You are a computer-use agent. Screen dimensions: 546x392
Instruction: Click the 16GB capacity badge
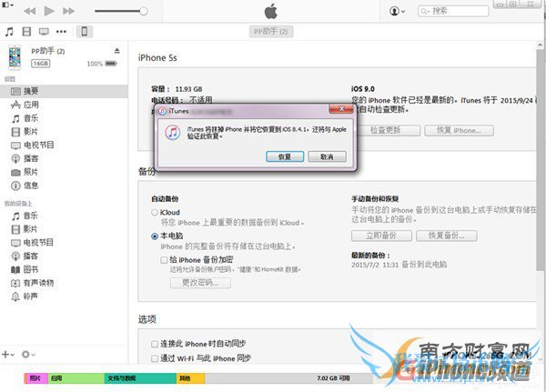pos(41,64)
